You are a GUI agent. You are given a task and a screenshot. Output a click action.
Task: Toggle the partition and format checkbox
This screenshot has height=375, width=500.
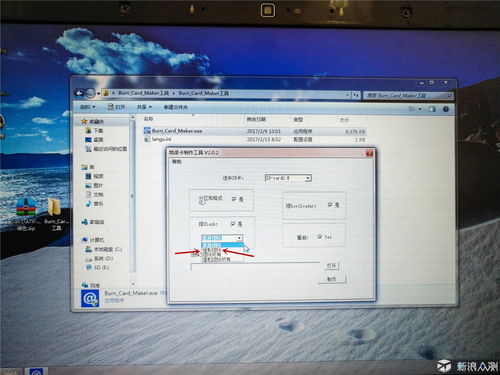coord(234,199)
